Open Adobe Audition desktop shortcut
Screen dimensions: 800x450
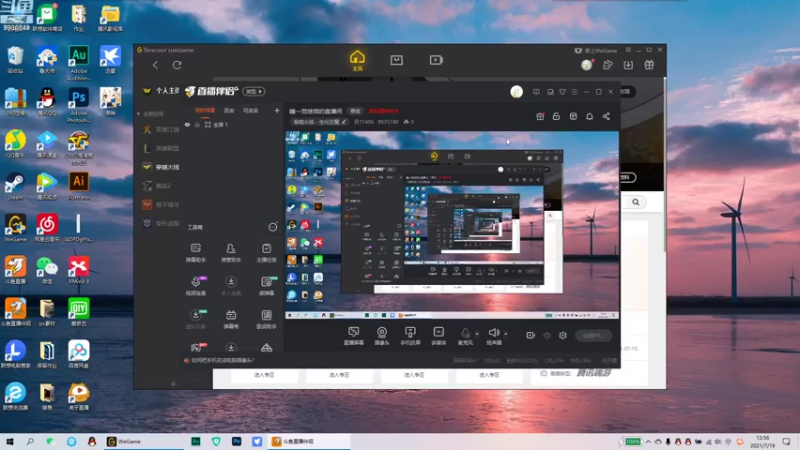tap(78, 63)
